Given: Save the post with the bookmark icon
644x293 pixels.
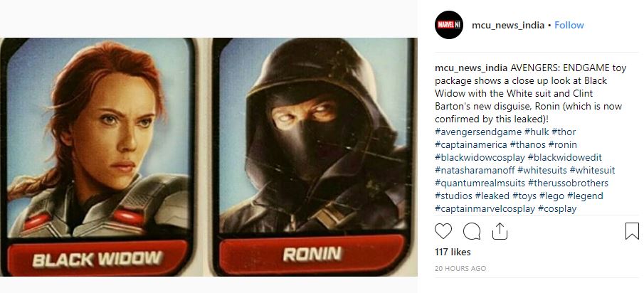Looking at the screenshot, I should [x=632, y=231].
